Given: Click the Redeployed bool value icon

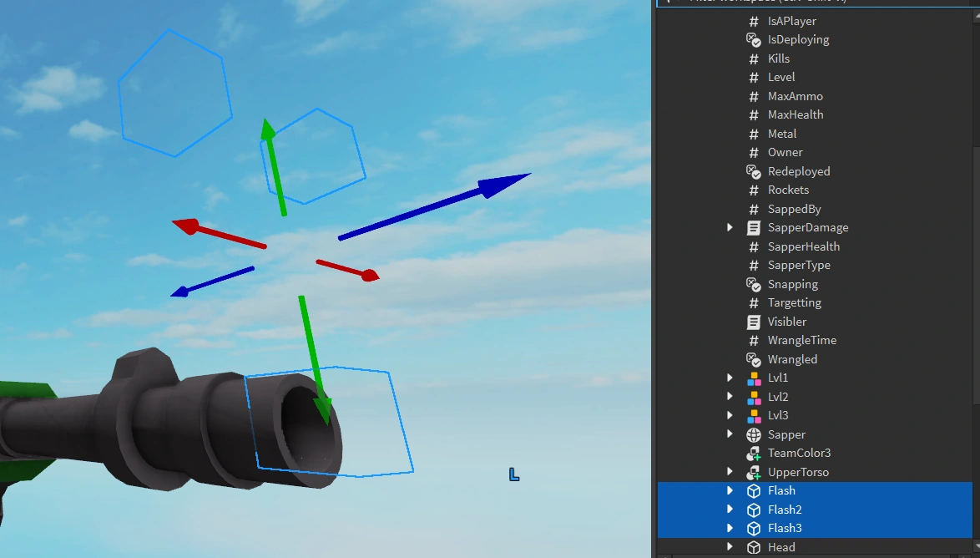Looking at the screenshot, I should pos(754,171).
